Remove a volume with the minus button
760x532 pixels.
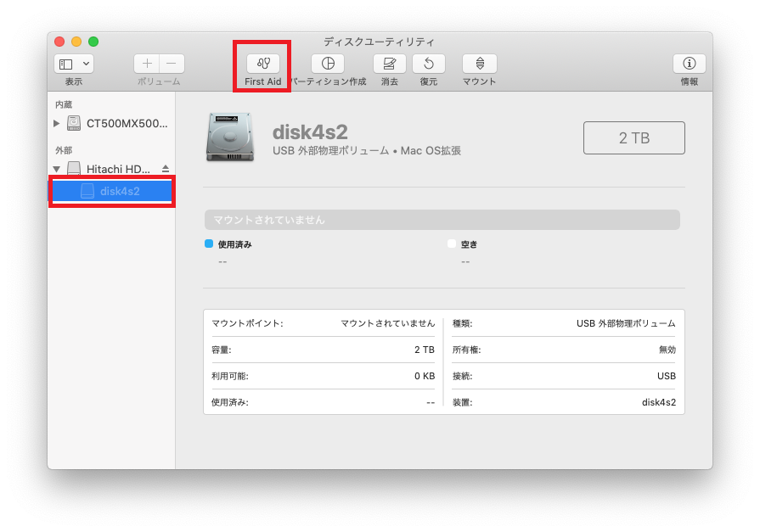pyautogui.click(x=172, y=64)
